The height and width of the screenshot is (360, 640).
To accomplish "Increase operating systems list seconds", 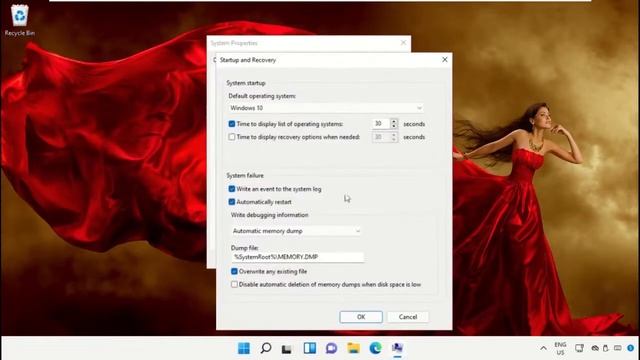I will 394,121.
